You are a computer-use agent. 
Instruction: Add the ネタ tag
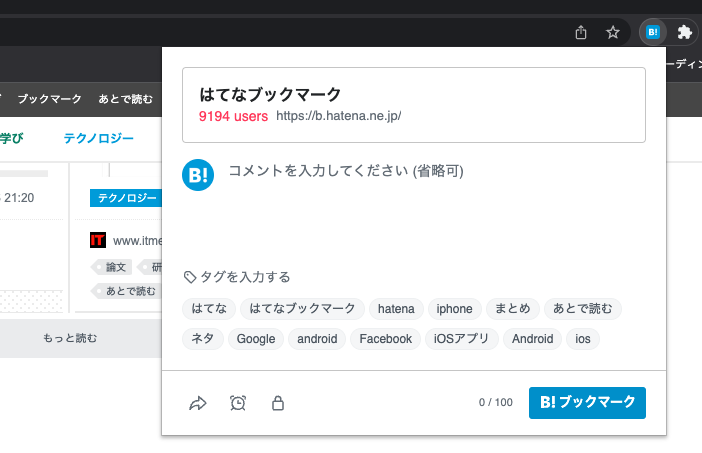[x=203, y=339]
